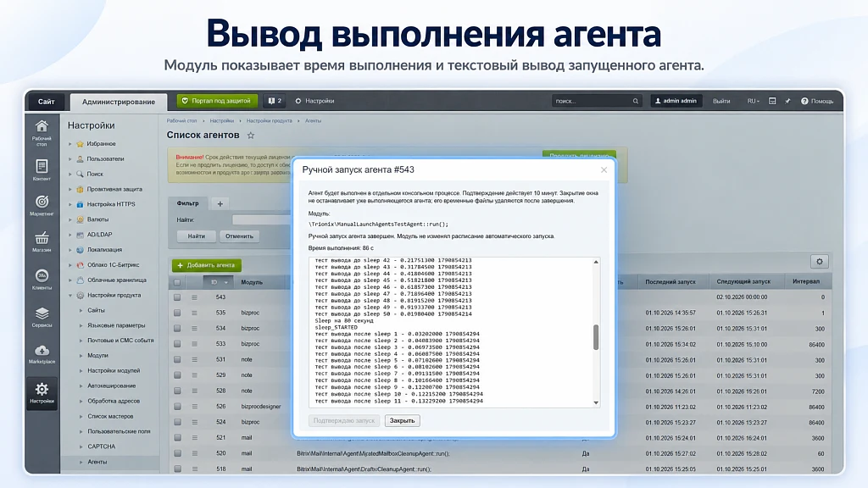Check the row 533 checkbox

pos(177,344)
